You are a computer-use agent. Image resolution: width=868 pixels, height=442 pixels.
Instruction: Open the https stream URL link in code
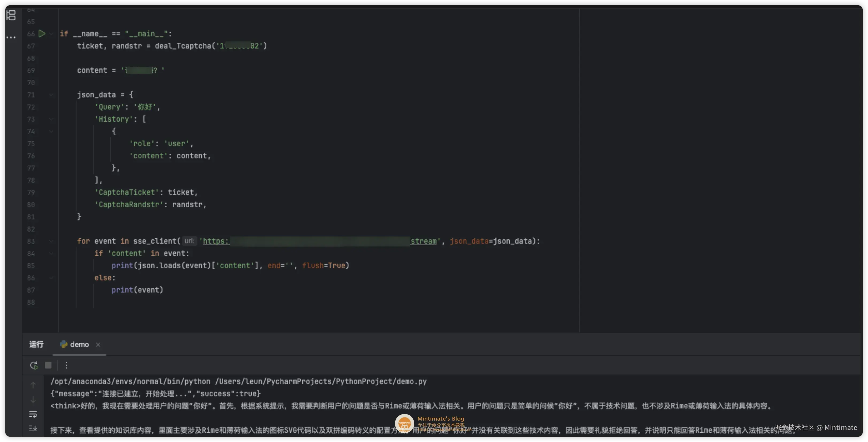216,241
